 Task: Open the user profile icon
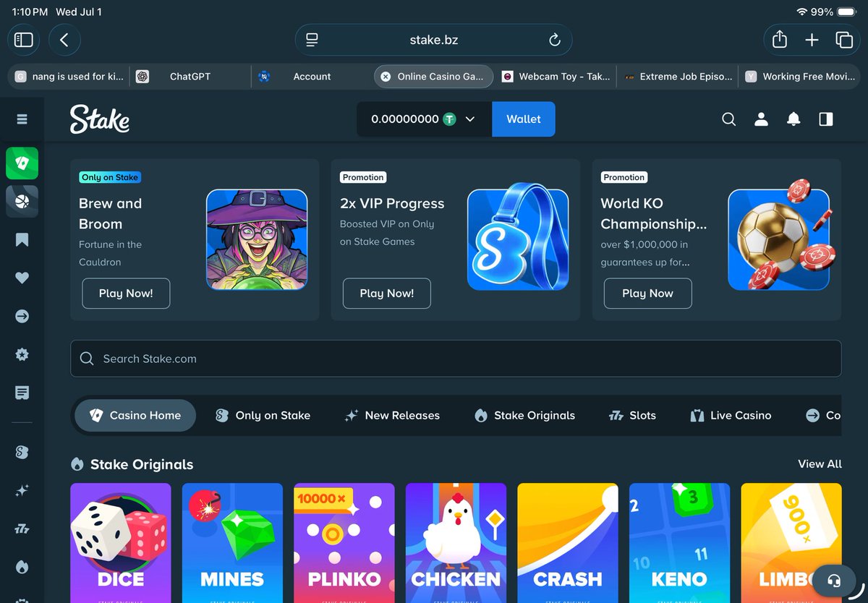click(761, 119)
